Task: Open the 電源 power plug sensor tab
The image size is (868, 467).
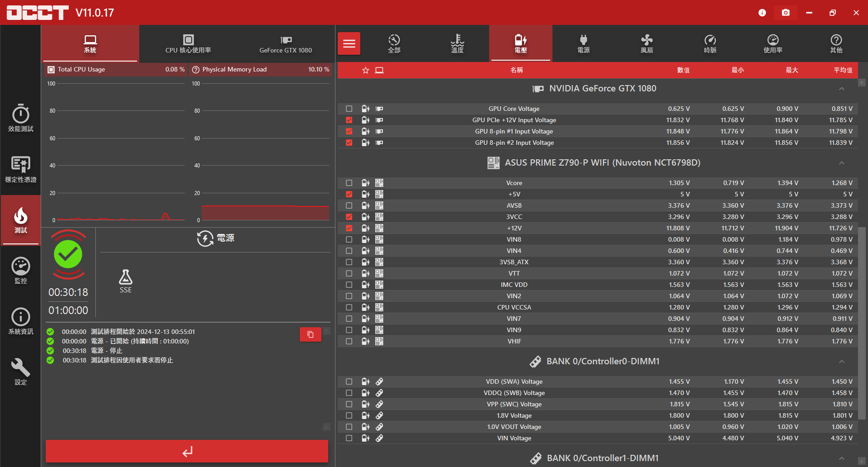Action: click(584, 43)
